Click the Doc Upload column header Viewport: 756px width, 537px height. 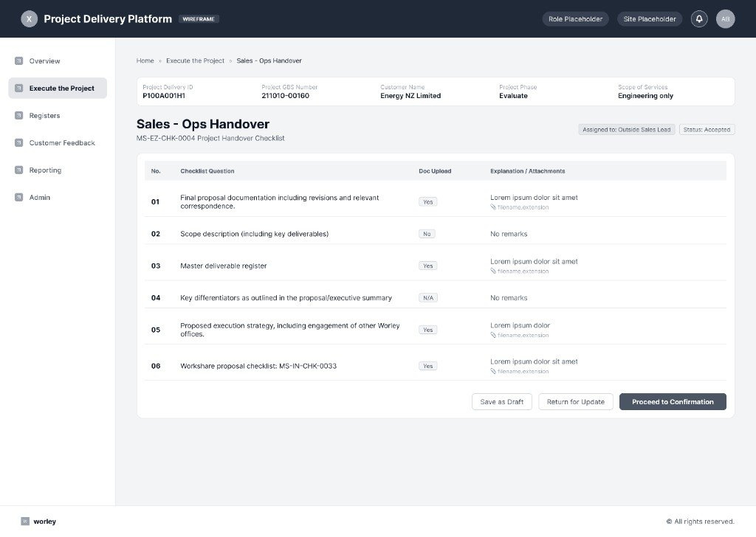(x=435, y=171)
